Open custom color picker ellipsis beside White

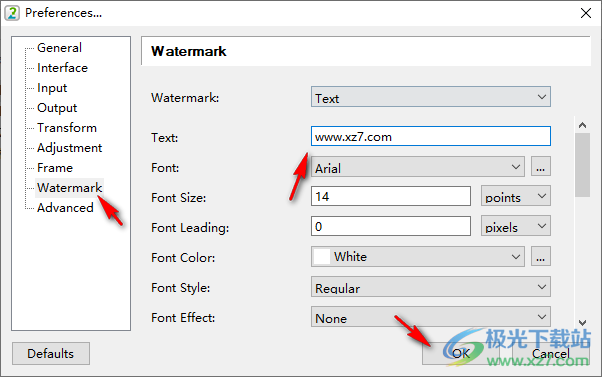pos(541,256)
